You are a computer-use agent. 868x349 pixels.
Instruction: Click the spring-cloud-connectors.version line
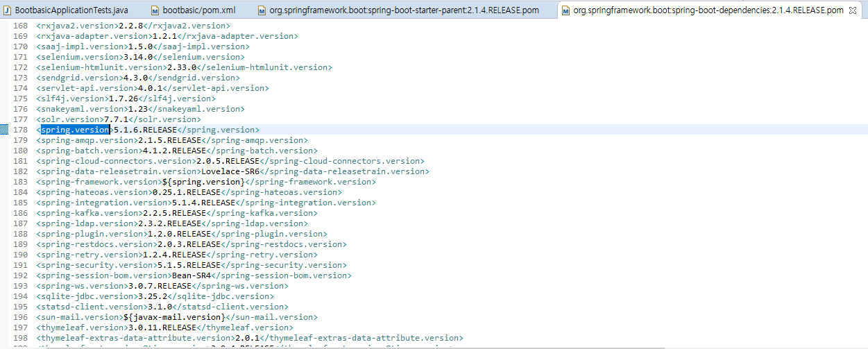(x=230, y=161)
